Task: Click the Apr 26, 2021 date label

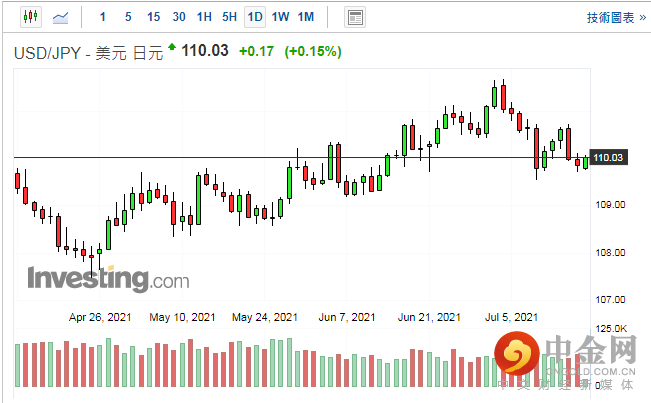Action: coord(100,318)
